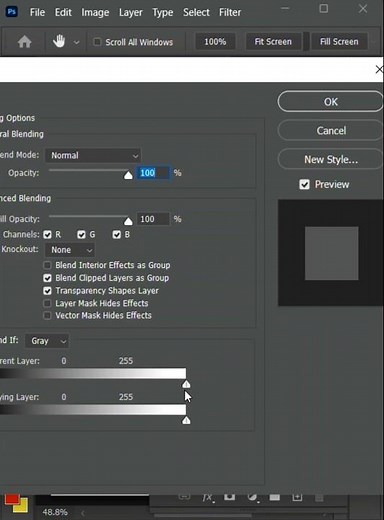The width and height of the screenshot is (384, 520).
Task: Toggle the G channel checkbox
Action: (x=81, y=235)
